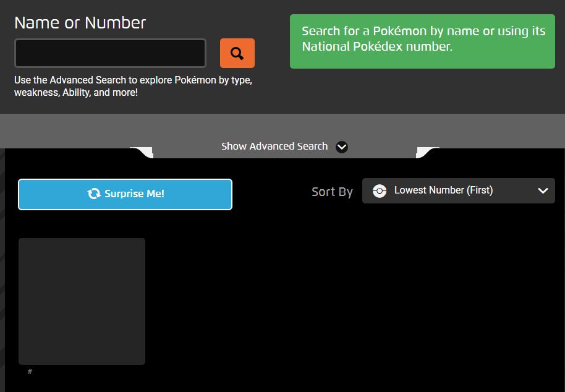Open the Sort By Lowest Number dropdown
The height and width of the screenshot is (392, 565).
click(458, 190)
